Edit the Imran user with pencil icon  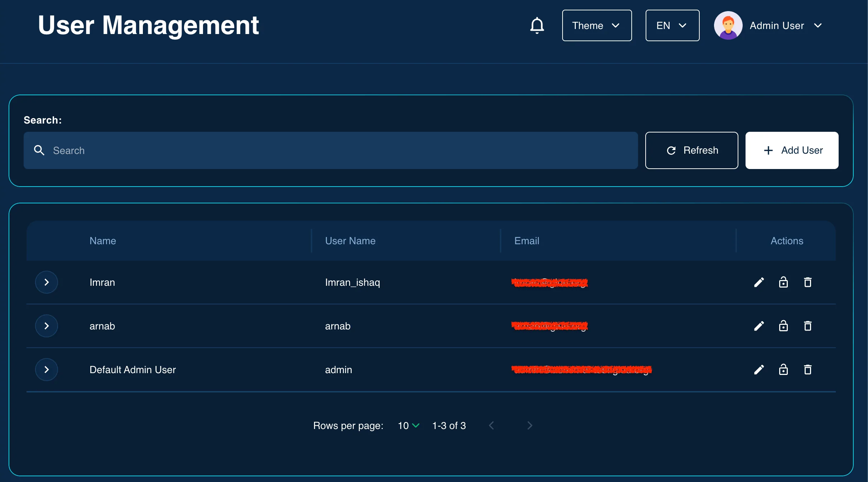(759, 282)
